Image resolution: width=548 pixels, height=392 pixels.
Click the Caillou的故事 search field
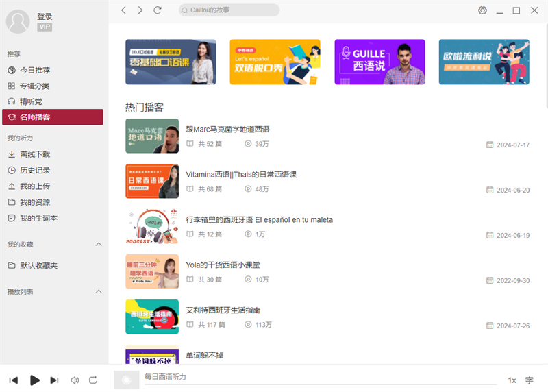(229, 10)
